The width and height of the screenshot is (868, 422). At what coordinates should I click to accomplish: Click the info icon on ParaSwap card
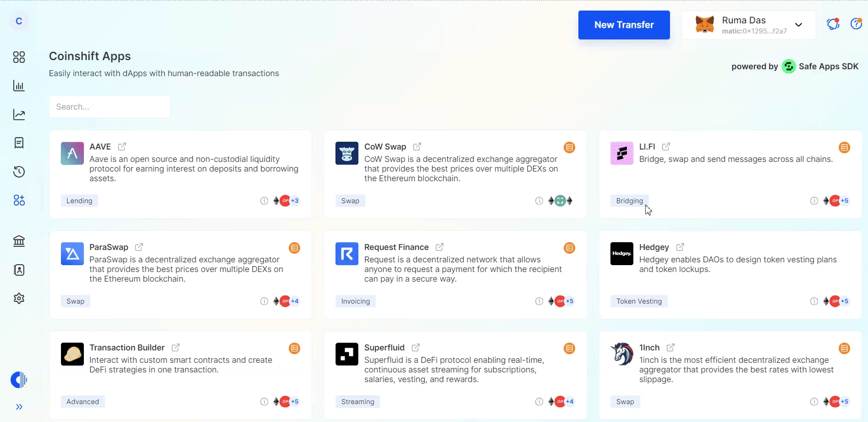pos(264,301)
